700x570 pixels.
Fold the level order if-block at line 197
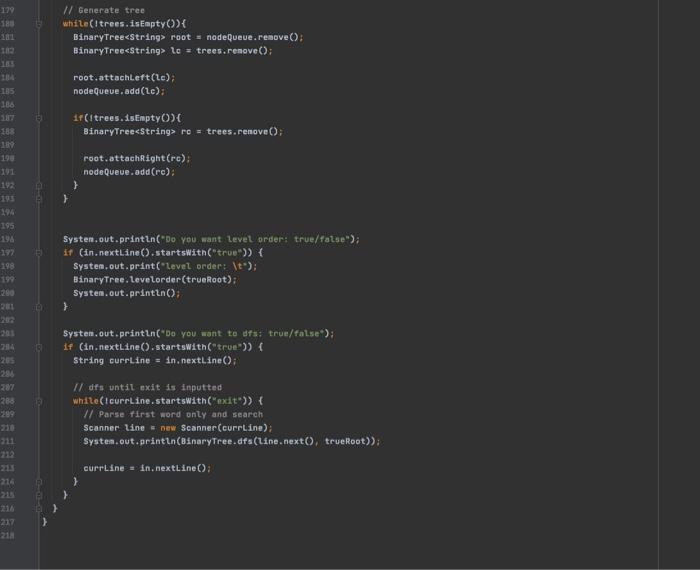tap(39, 253)
